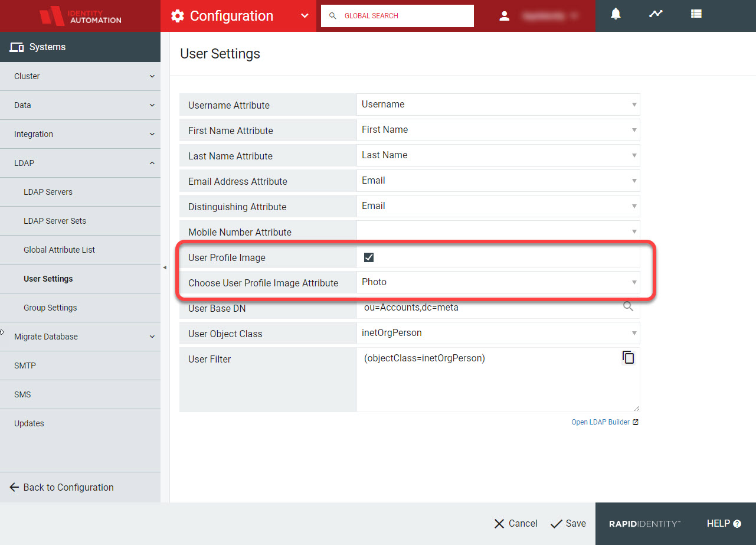
Task: Open the Configuration module dropdown chevron
Action: pos(305,16)
